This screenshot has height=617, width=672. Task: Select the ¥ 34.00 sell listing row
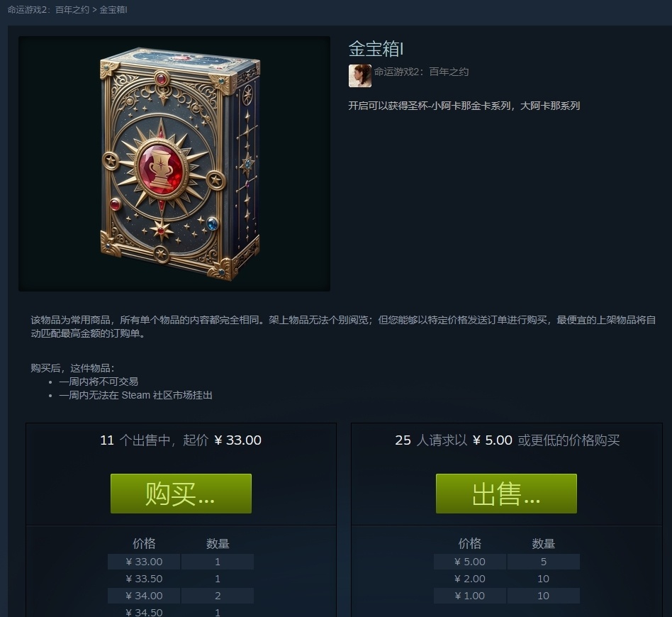181,596
